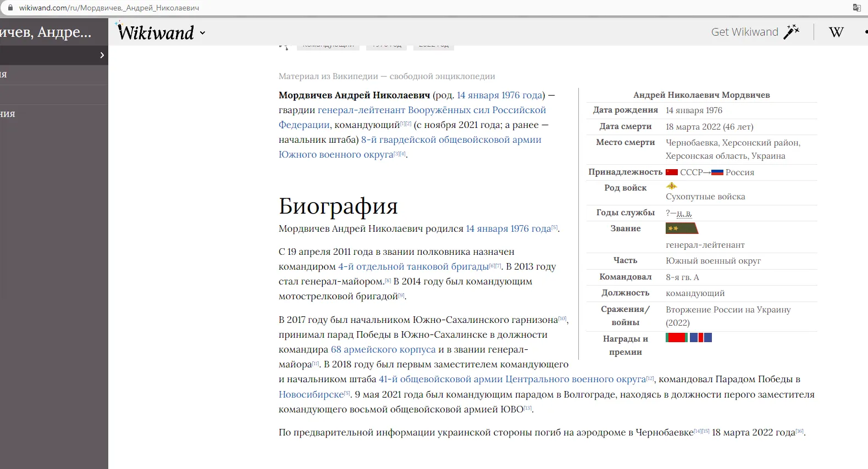
Task: Open the 'генерал-лейтенант' link
Action: pos(361,110)
